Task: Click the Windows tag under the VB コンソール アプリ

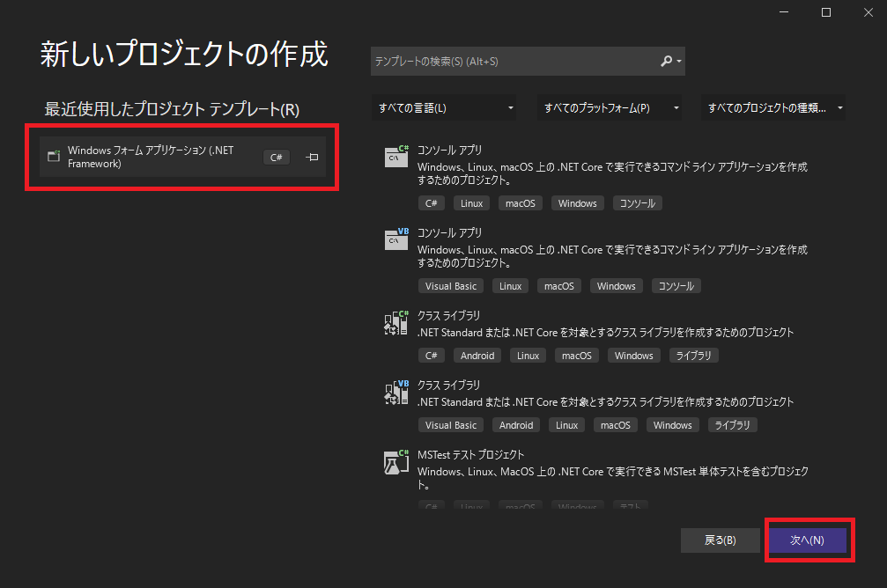Action: coord(616,286)
